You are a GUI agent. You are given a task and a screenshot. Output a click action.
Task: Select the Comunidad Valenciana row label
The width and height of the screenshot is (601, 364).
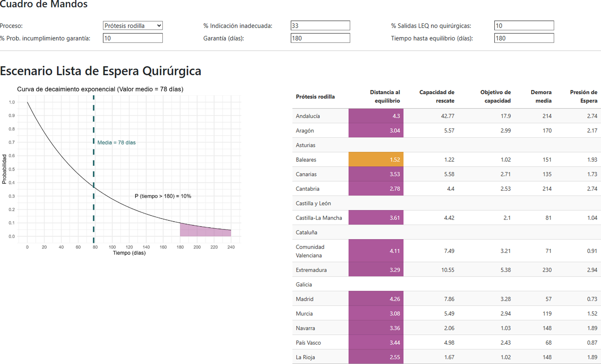coord(310,251)
